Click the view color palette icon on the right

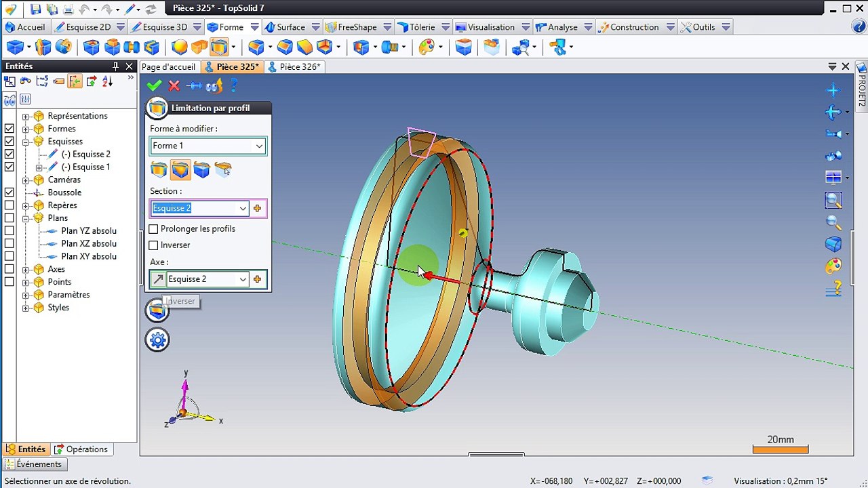click(x=833, y=266)
